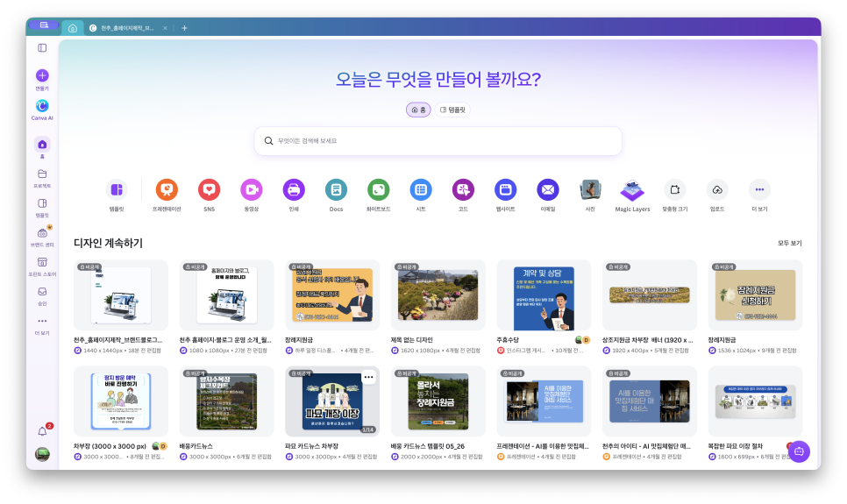Open beige 장례지원금 신청하기 thumbnail

tap(755, 295)
